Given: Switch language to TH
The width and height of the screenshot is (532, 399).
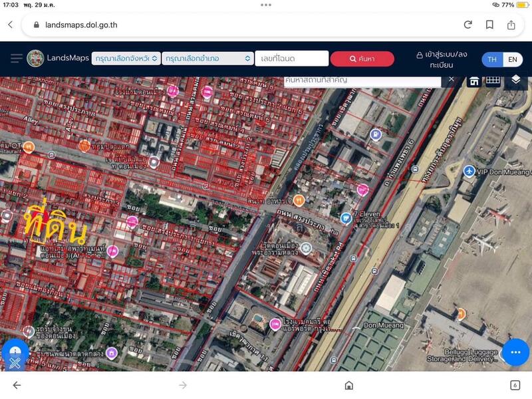Looking at the screenshot, I should click(x=492, y=59).
